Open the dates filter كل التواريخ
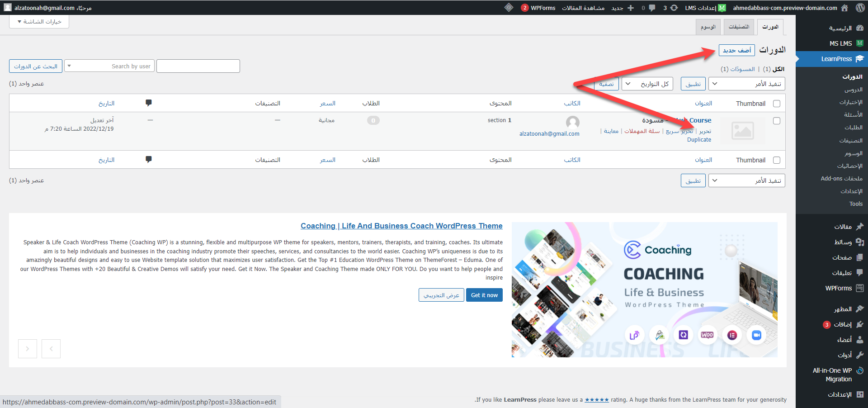 pyautogui.click(x=647, y=84)
